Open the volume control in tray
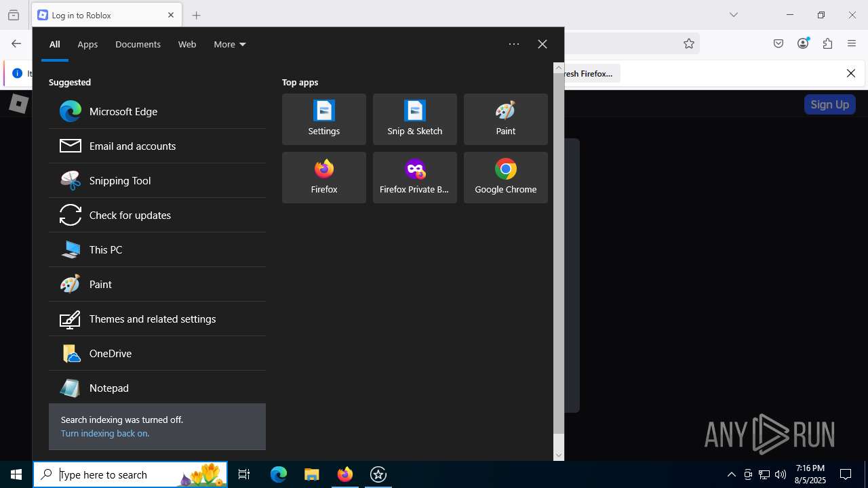 (781, 474)
